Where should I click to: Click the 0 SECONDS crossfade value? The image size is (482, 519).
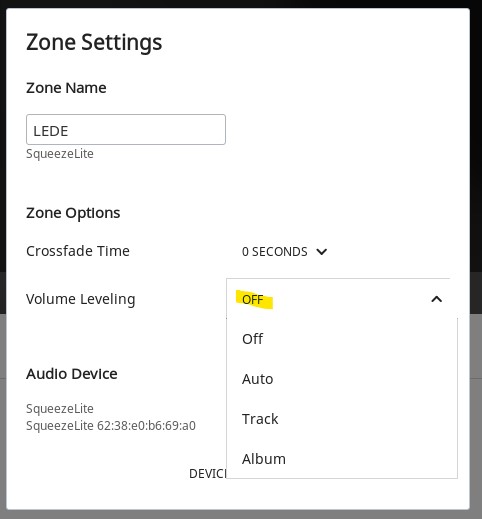pyautogui.click(x=275, y=252)
